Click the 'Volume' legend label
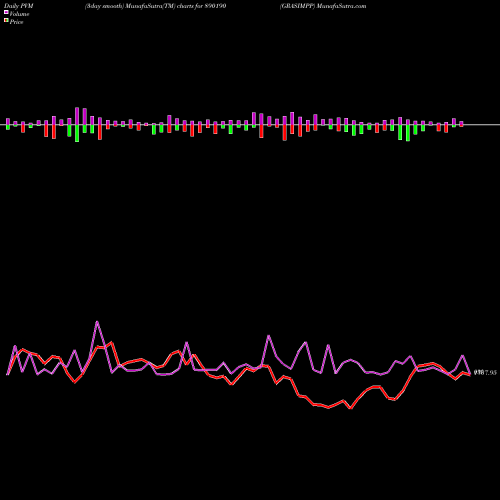Screen dimensions: 500x500 [x=19, y=14]
